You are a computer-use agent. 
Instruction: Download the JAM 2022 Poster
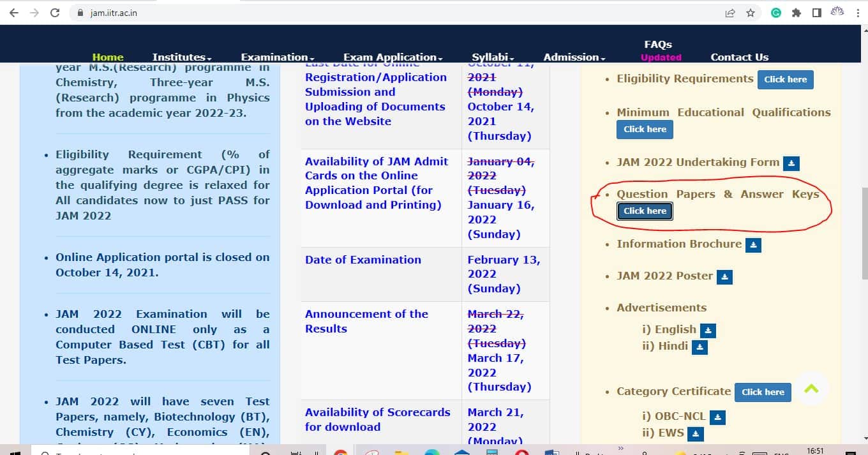click(x=724, y=277)
